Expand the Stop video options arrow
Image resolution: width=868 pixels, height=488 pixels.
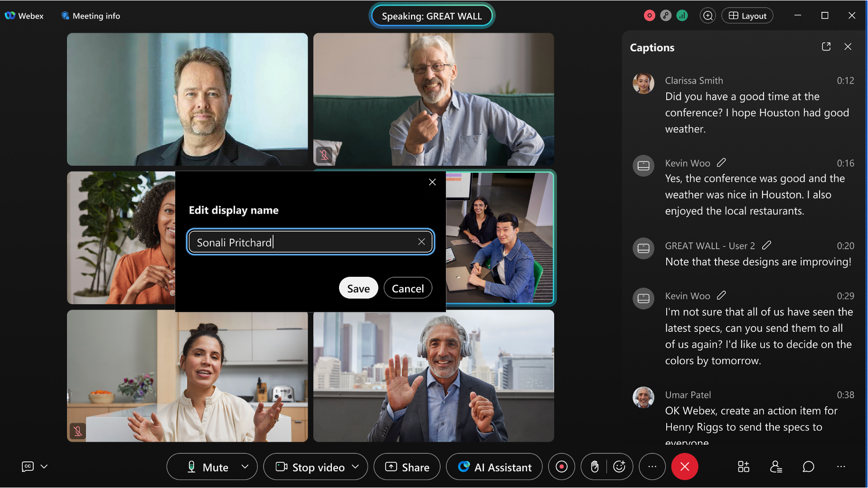[355, 467]
